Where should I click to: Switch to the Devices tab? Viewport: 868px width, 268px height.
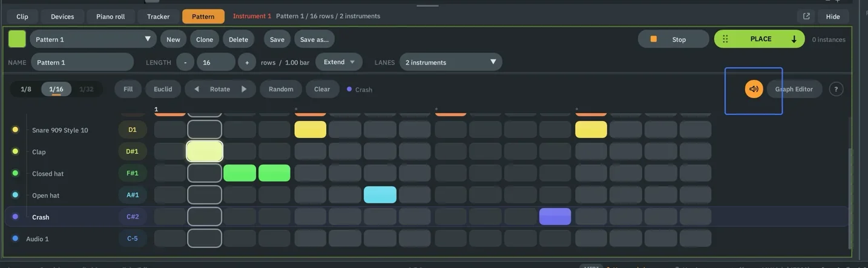(x=62, y=16)
